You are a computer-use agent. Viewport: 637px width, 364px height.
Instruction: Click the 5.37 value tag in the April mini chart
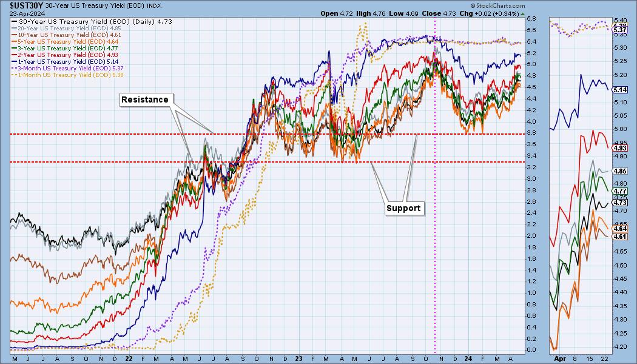(620, 30)
